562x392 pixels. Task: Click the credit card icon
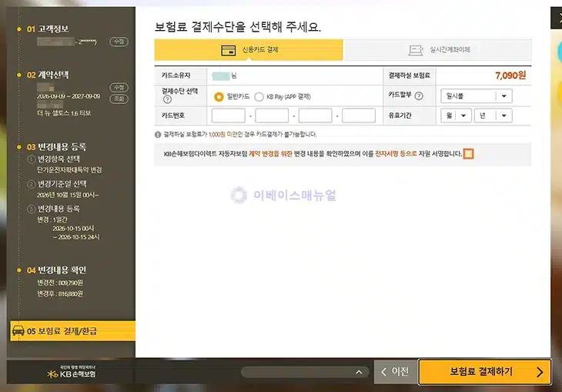coord(229,51)
